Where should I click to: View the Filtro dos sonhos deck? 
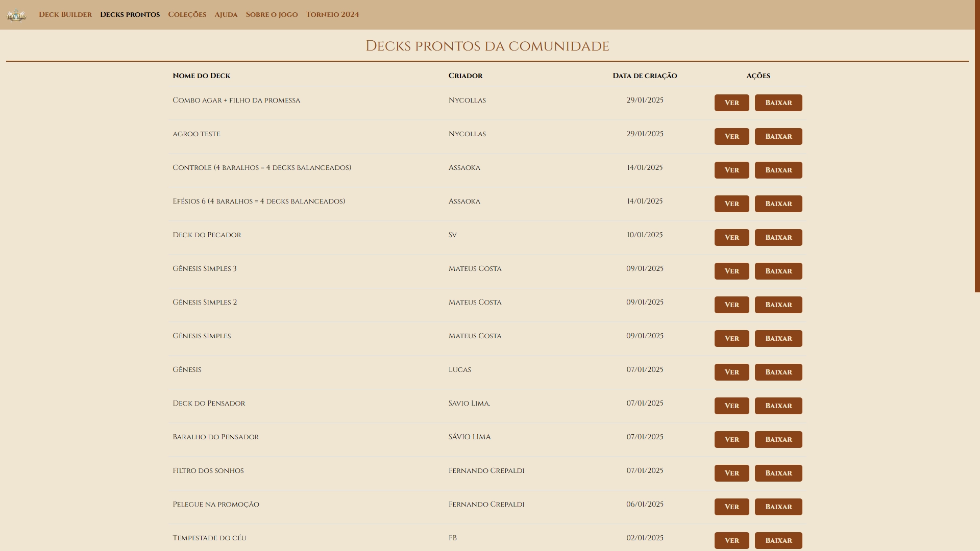[x=731, y=473]
